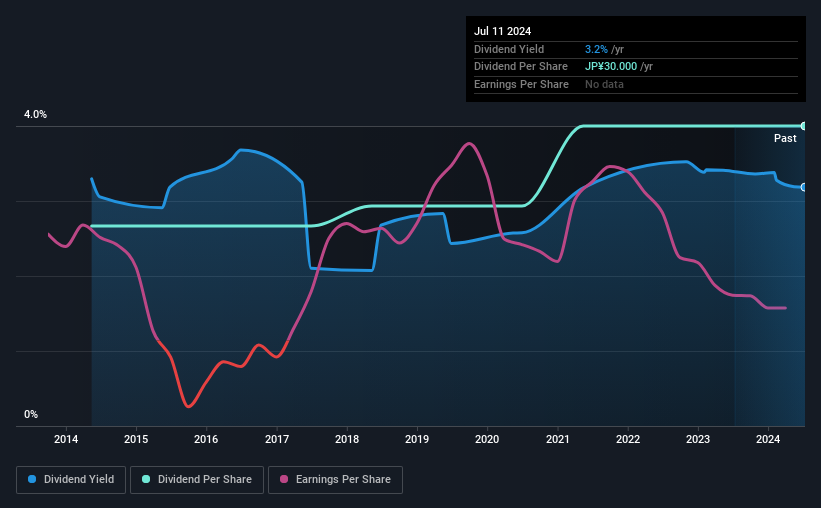821x508 pixels.
Task: Click the blue Dividend Yield legend dot
Action: click(32, 479)
